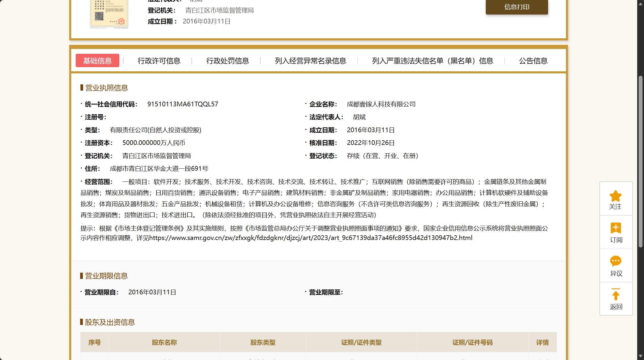The image size is (644, 360).
Task: Select the 基础信息 tab
Action: [97, 61]
